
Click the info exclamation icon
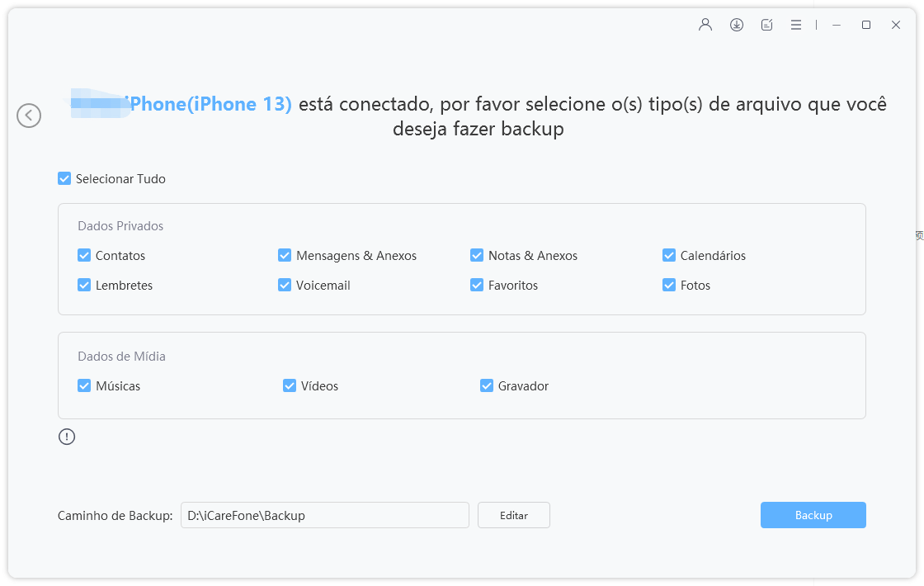67,437
